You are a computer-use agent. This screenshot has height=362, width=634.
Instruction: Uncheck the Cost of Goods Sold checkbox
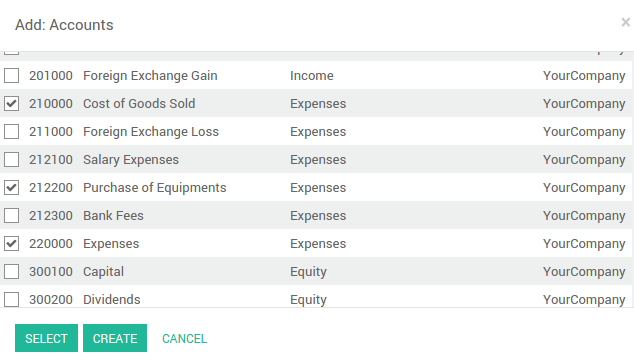click(x=11, y=104)
